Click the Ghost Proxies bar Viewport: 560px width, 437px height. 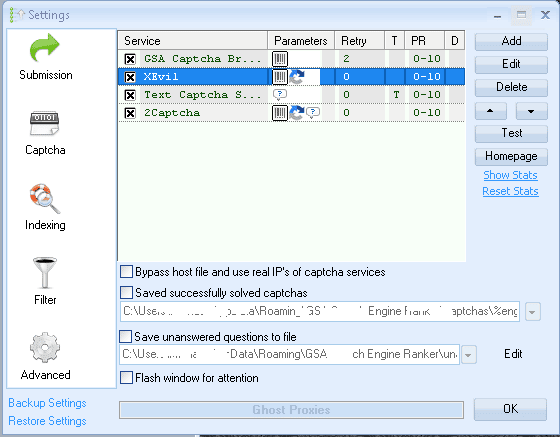291,410
